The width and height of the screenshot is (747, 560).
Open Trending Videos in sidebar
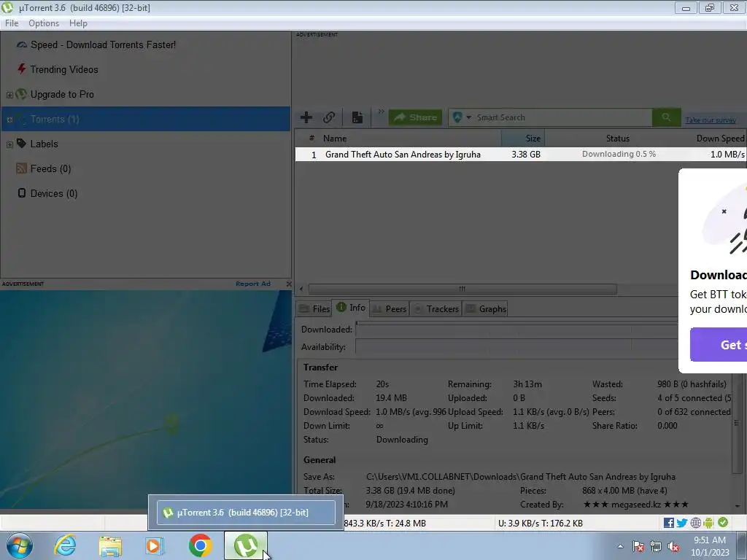click(x=64, y=69)
